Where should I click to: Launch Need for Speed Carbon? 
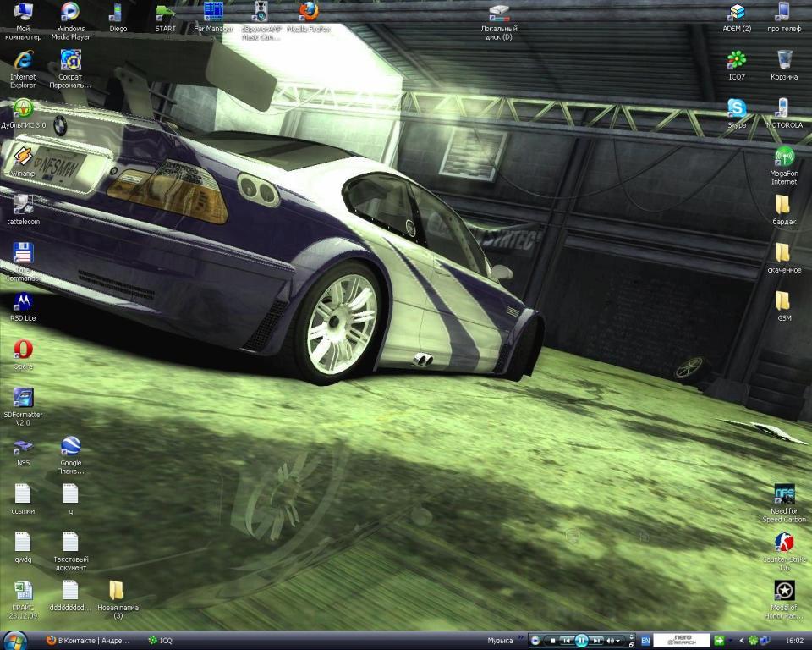tap(784, 504)
